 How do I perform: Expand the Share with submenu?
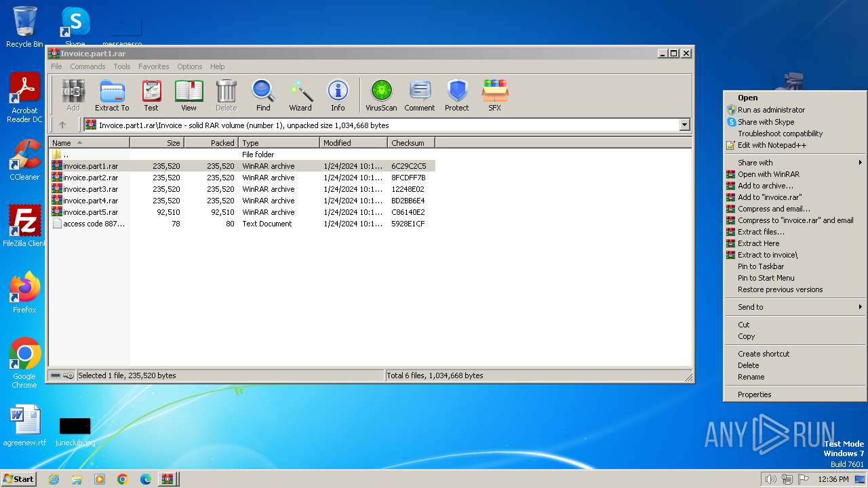click(795, 163)
